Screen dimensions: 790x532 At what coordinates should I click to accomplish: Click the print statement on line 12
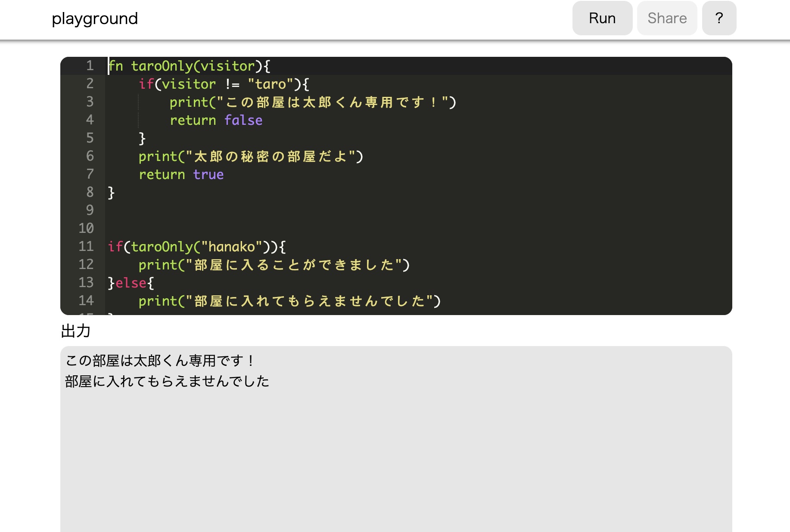click(x=274, y=265)
